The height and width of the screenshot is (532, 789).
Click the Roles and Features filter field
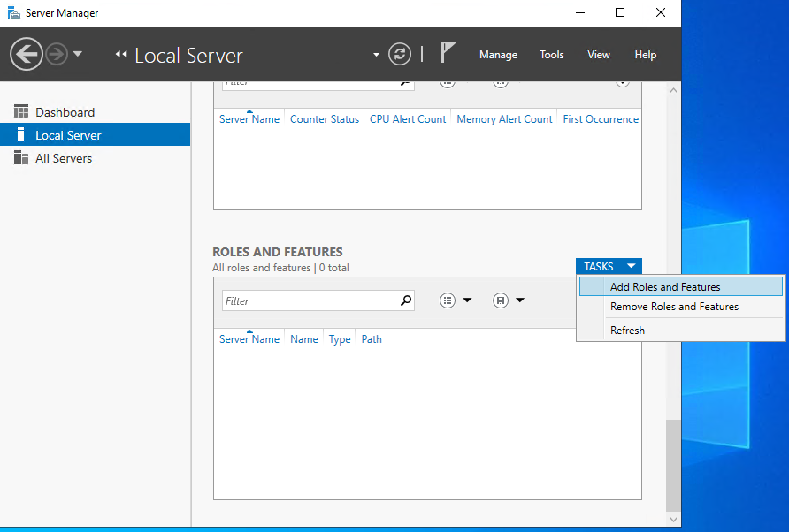(x=310, y=301)
